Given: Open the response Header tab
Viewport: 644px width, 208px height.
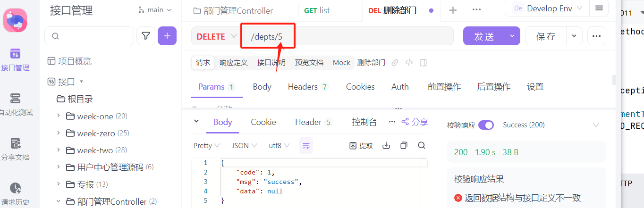Looking at the screenshot, I should 314,122.
